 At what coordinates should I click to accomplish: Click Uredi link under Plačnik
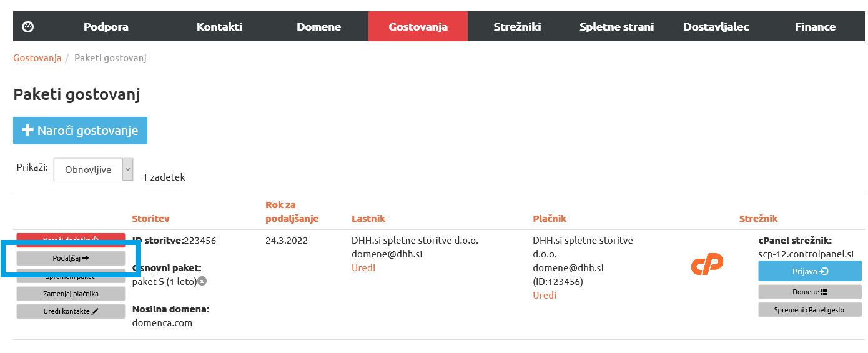tap(545, 295)
